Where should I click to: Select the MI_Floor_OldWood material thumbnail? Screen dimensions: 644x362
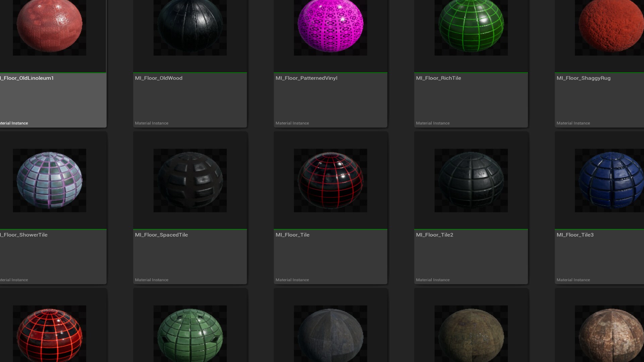click(190, 27)
